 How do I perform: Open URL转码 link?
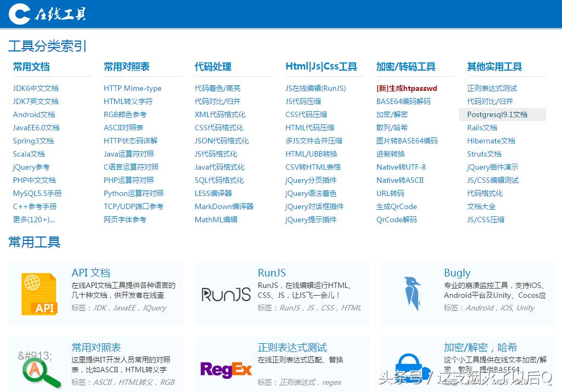click(390, 193)
